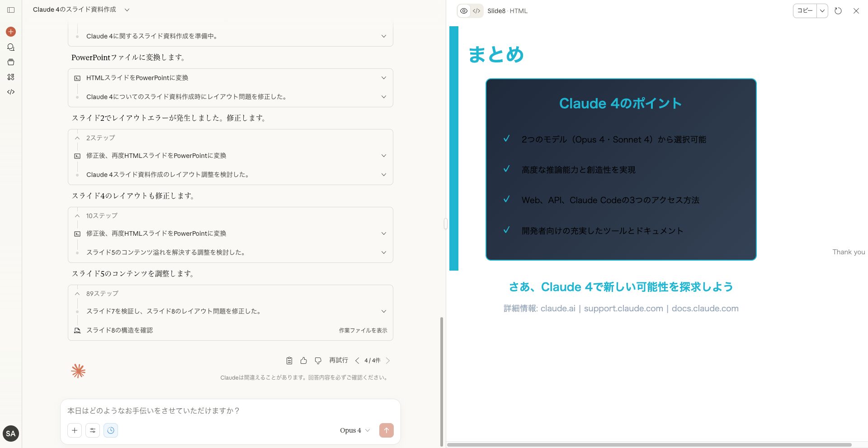Open the Opus 4 model selector
Screen dimensions: 868x448
(x=354, y=430)
